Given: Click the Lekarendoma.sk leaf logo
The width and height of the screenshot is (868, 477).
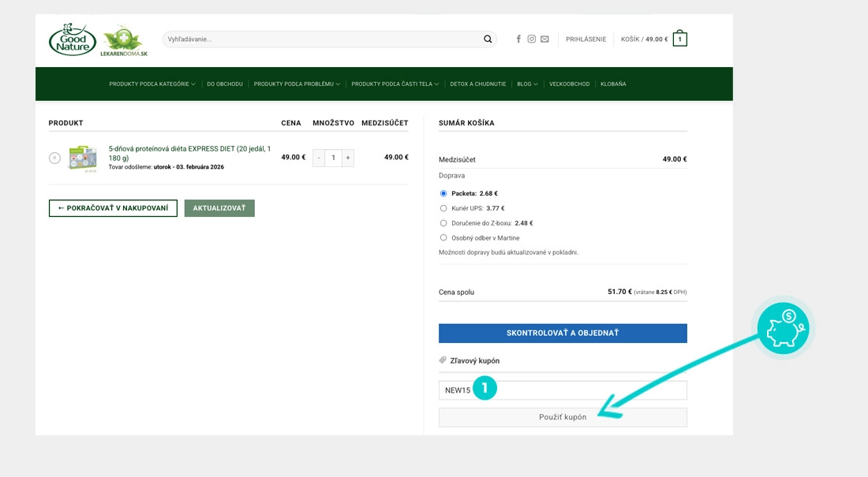Looking at the screenshot, I should [123, 40].
